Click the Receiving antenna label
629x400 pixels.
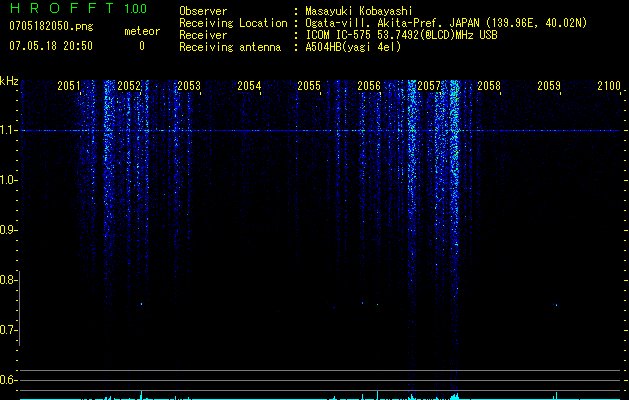point(230,47)
